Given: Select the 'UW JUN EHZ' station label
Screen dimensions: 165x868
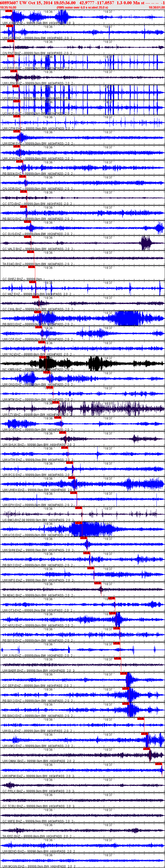Looking at the screenshot, I should pyautogui.click(x=12, y=656).
